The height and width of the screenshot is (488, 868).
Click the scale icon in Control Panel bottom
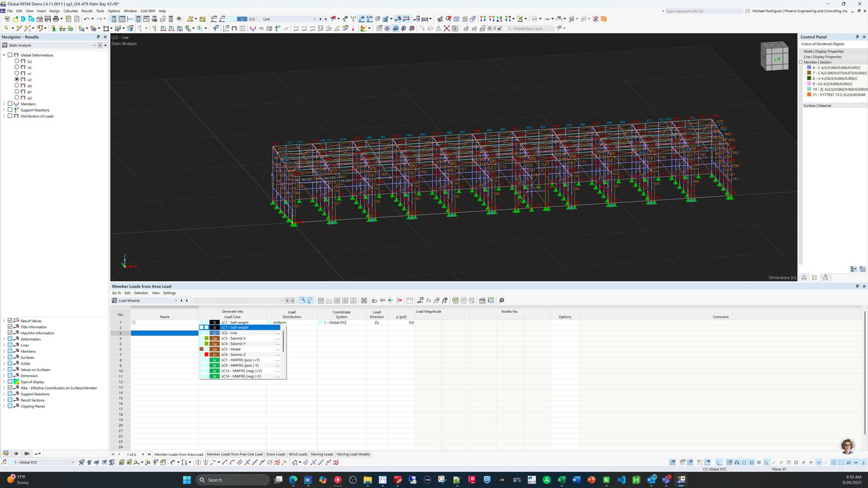(804, 278)
